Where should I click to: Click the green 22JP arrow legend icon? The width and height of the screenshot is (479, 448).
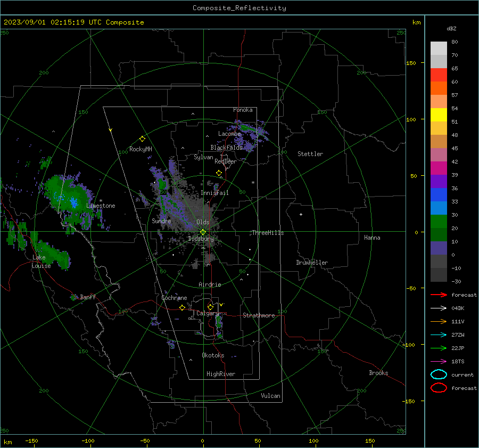click(439, 348)
